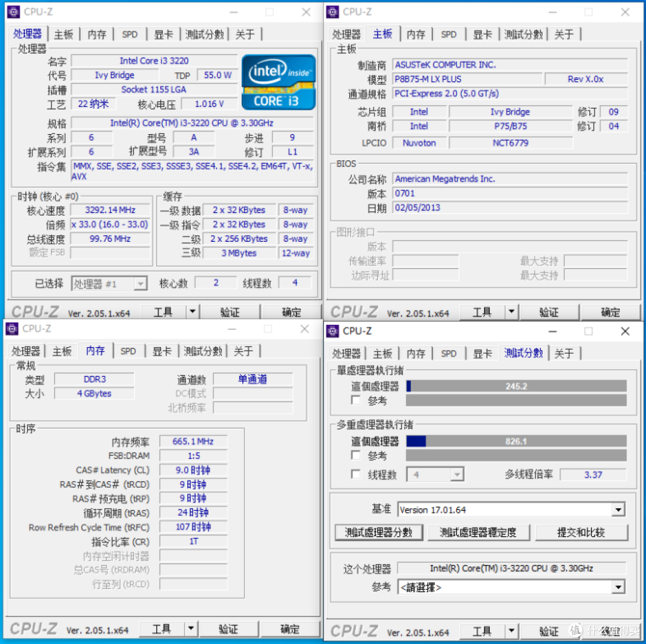
Task: Click TDP value 55.0 W
Action: click(x=218, y=75)
